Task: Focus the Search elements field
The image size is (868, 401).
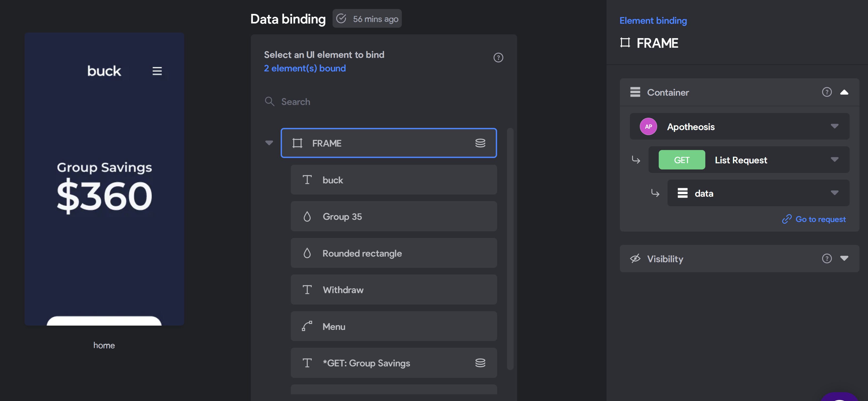Action: (383, 102)
